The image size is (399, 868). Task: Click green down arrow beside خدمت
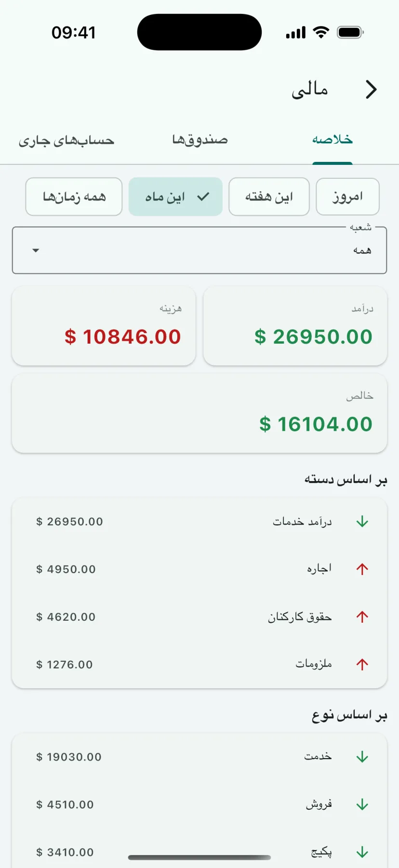coord(362,757)
